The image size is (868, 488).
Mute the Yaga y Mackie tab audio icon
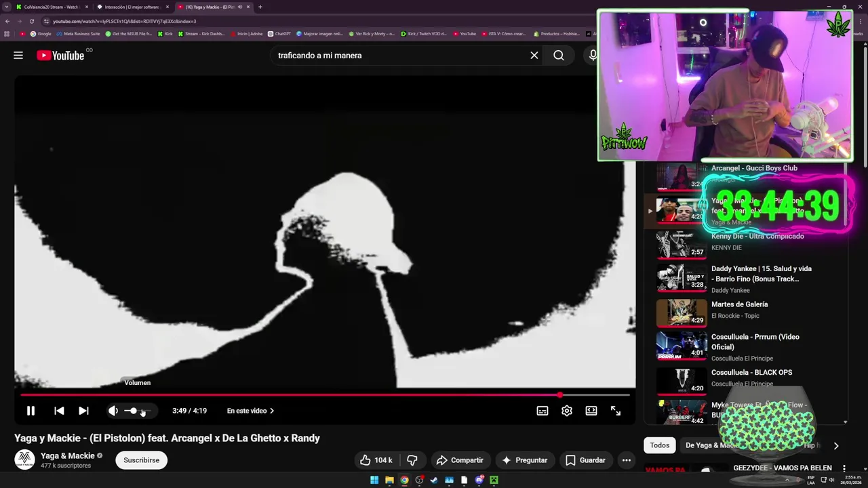[x=239, y=7]
